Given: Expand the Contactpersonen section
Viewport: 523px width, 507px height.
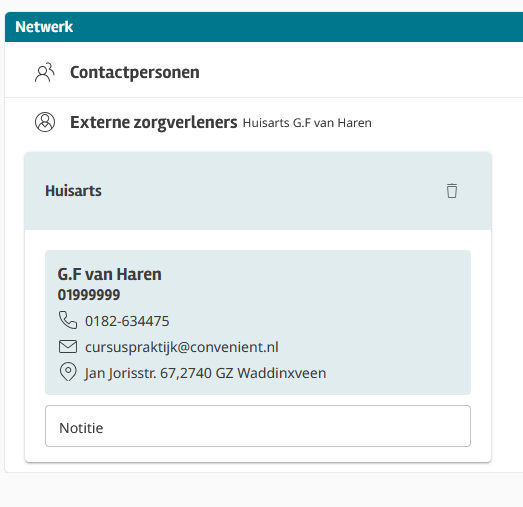Looking at the screenshot, I should point(264,72).
